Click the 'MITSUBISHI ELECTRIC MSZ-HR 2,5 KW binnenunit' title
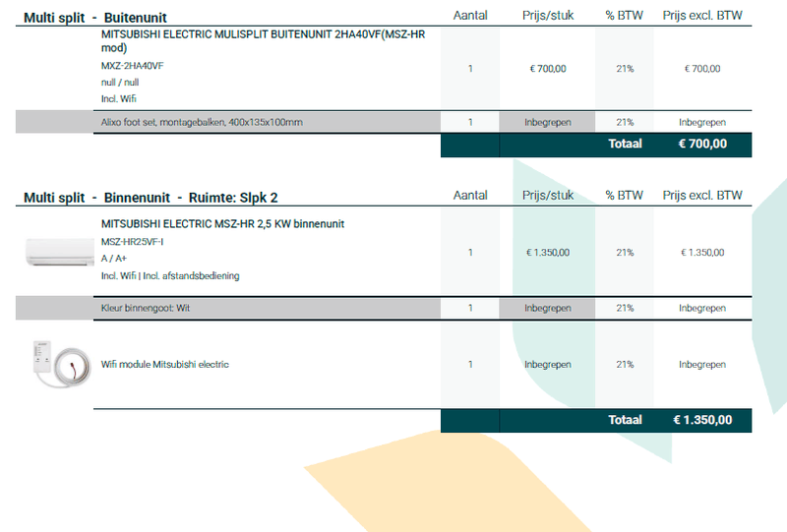 point(223,224)
